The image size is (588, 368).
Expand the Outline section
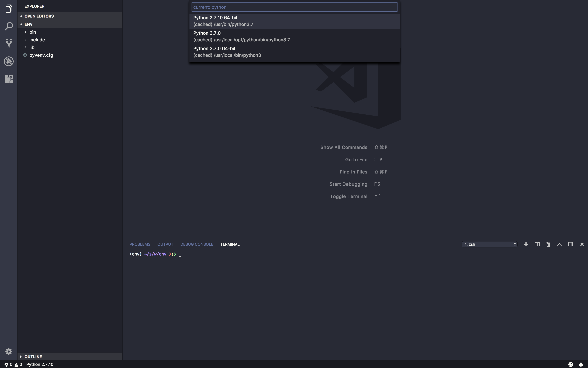click(x=33, y=357)
